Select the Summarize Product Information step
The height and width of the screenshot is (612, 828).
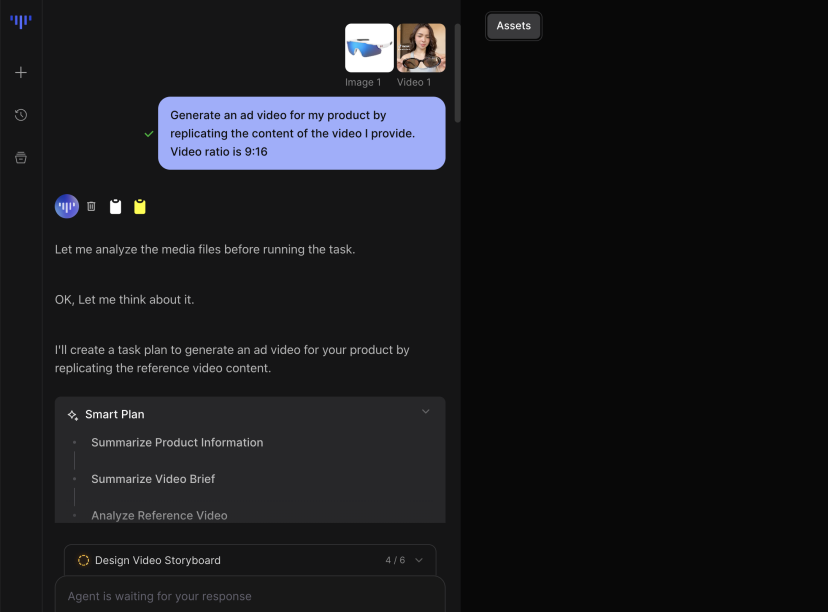177,443
